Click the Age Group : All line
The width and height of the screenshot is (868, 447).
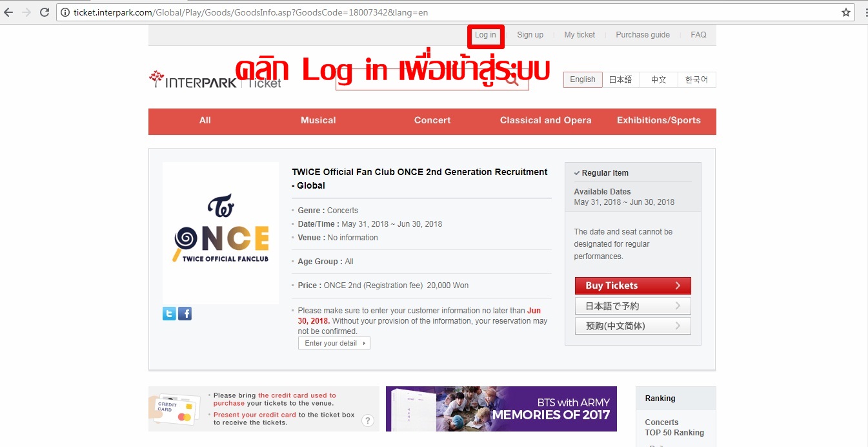point(325,262)
